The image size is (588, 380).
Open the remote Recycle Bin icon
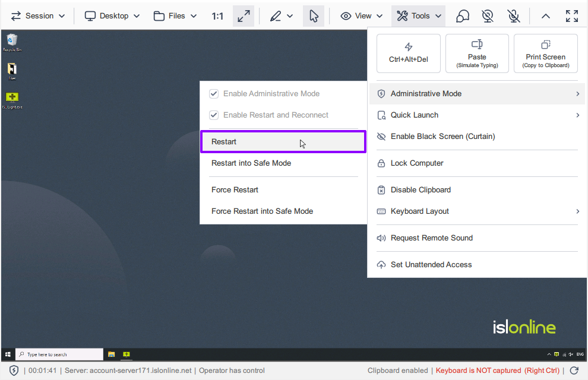(12, 42)
